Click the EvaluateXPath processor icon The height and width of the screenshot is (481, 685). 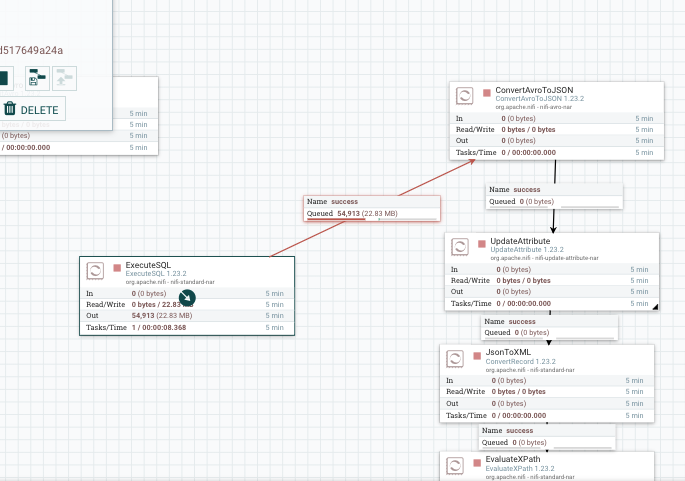tap(455, 466)
